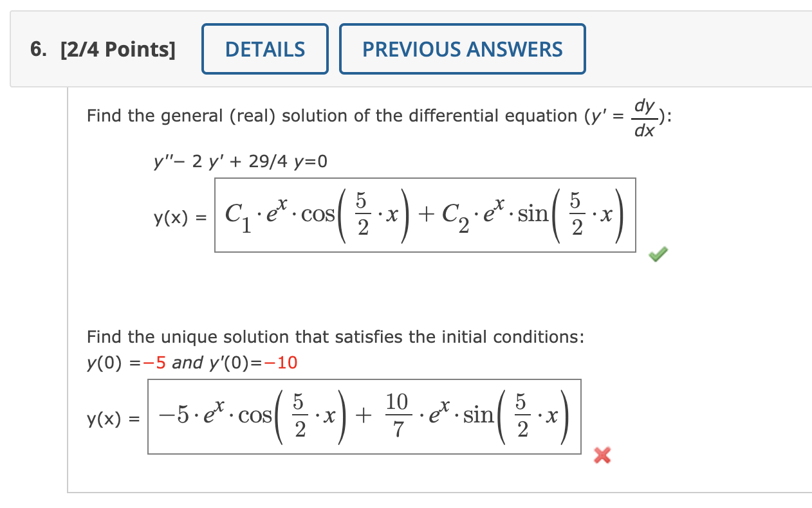The image size is (812, 508).
Task: View PREVIOUS ANSWERS for this problem
Action: tap(462, 49)
